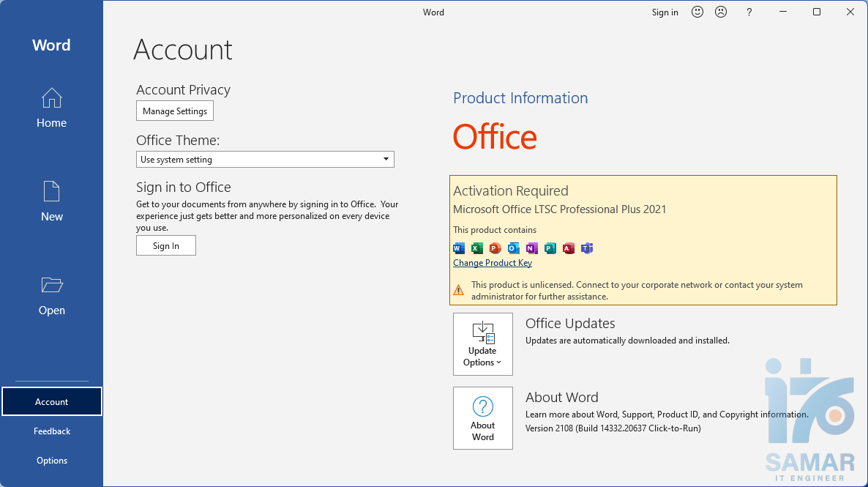Click the Publisher product icon
The width and height of the screenshot is (868, 487).
550,248
